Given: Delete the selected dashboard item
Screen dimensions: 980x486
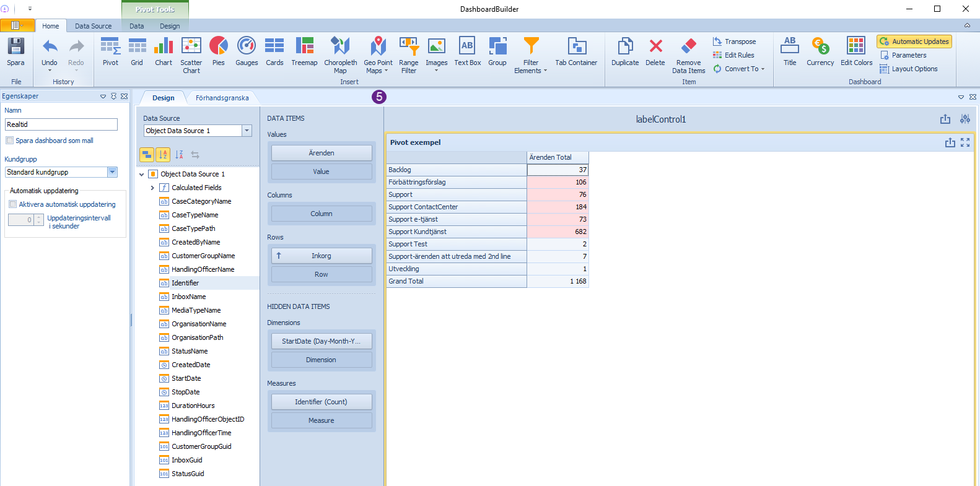Looking at the screenshot, I should pyautogui.click(x=655, y=52).
